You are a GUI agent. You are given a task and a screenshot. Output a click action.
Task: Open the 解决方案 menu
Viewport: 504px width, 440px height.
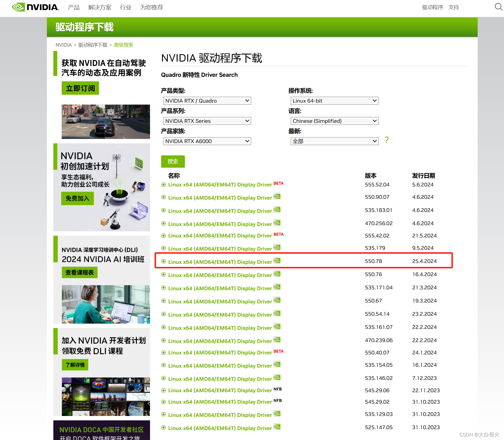pos(100,7)
